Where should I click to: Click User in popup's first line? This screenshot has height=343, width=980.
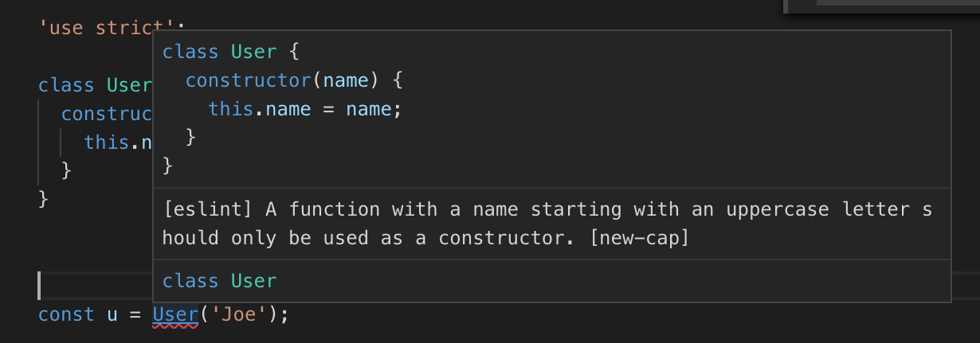click(254, 52)
